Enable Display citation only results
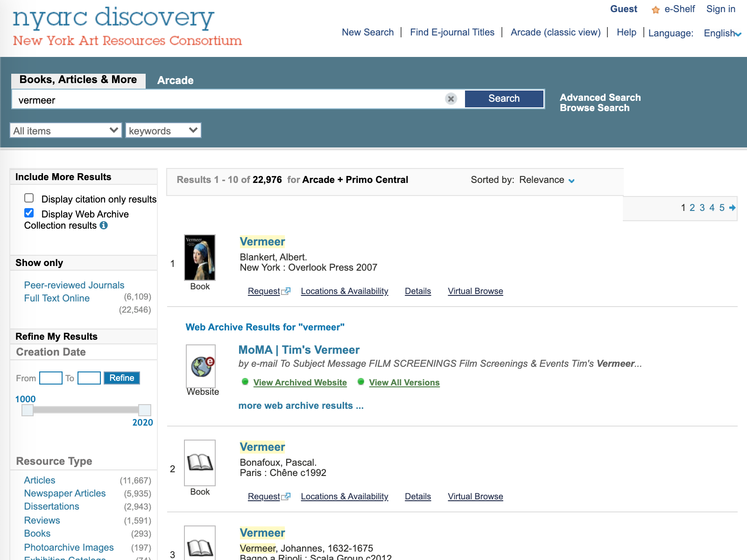 [x=29, y=198]
